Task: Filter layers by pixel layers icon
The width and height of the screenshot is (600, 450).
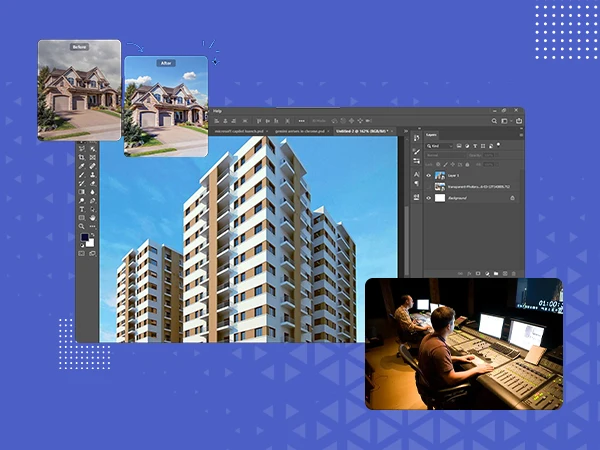Action: [x=459, y=146]
